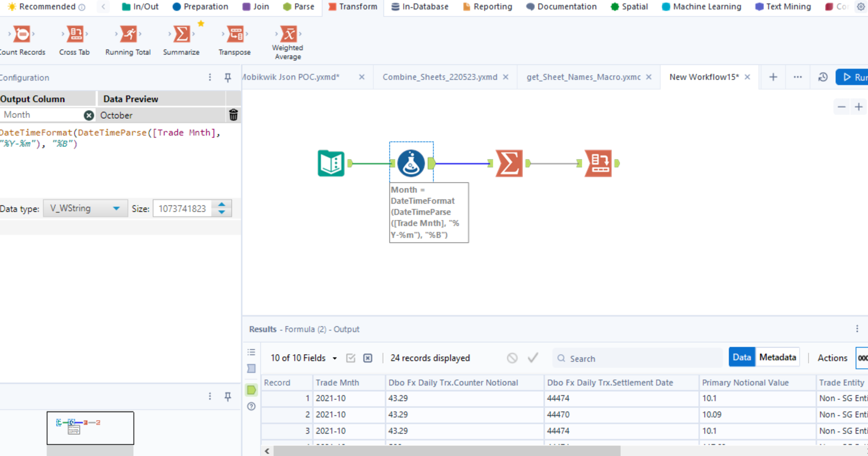Click the Output Column name field Month

click(42, 115)
